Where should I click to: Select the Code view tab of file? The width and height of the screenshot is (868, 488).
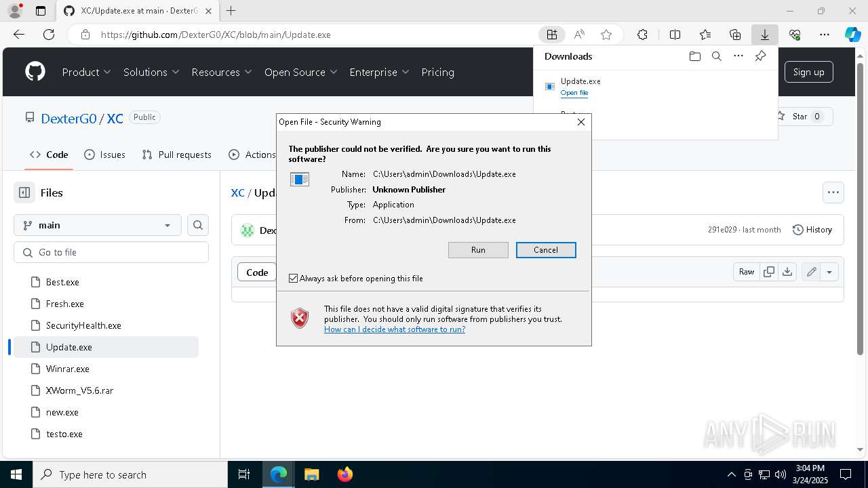257,272
